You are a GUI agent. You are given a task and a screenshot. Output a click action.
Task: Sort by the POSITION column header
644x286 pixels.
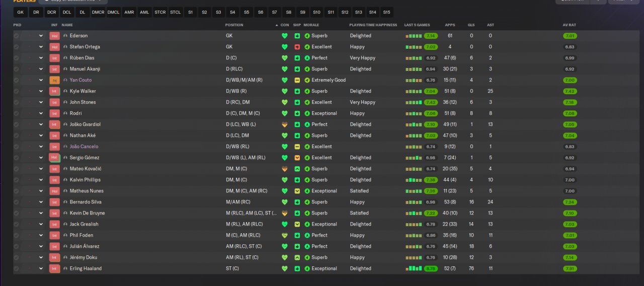pos(234,25)
